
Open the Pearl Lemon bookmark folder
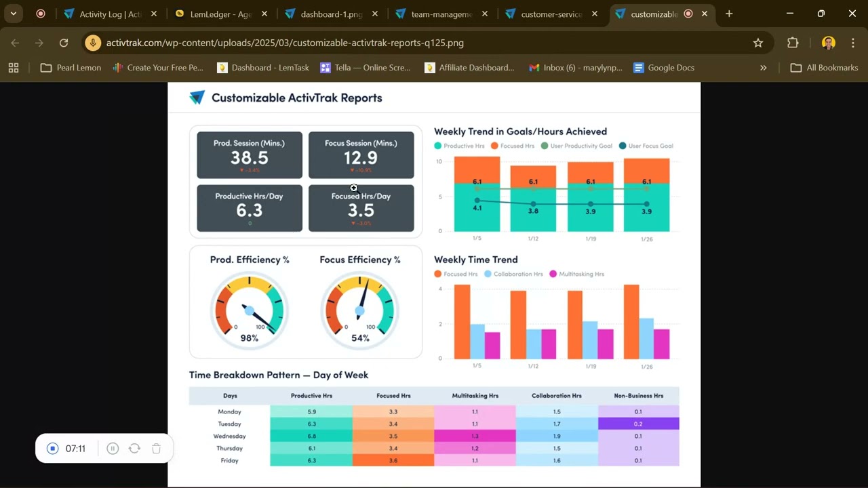71,68
